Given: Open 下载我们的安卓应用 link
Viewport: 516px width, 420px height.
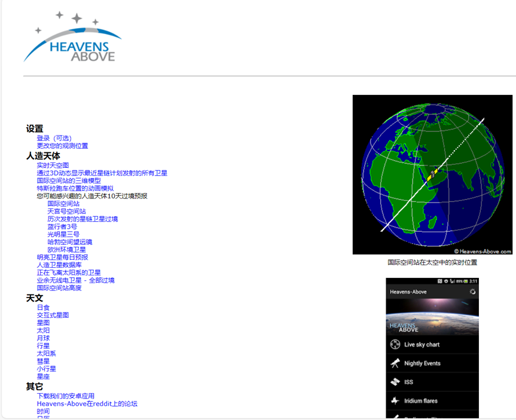Looking at the screenshot, I should pyautogui.click(x=66, y=396).
